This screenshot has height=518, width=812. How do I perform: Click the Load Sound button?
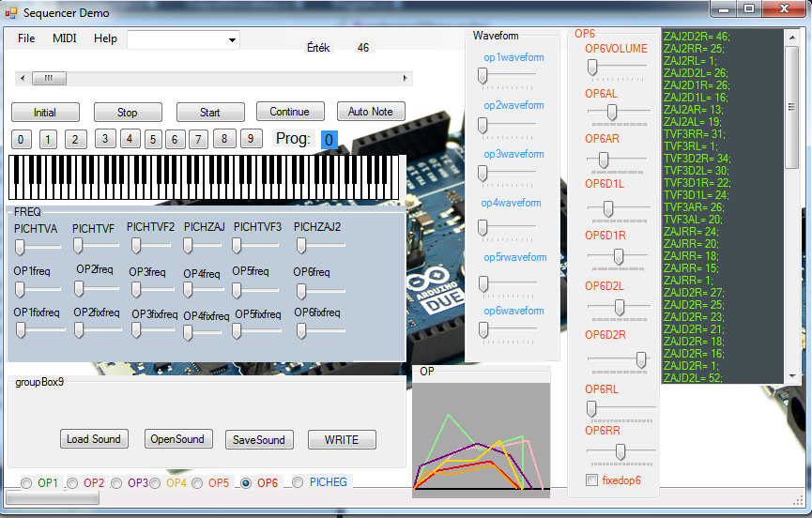click(94, 439)
